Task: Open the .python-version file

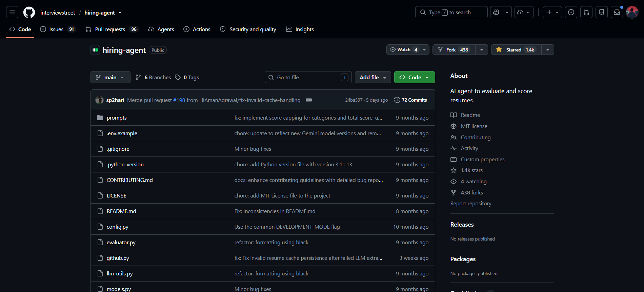Action: click(125, 165)
